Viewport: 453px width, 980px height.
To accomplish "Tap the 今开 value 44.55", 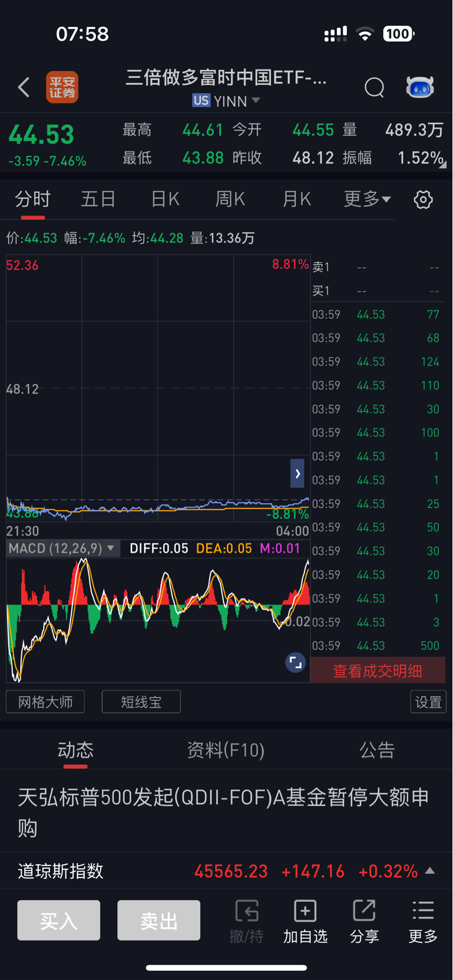I will [313, 129].
